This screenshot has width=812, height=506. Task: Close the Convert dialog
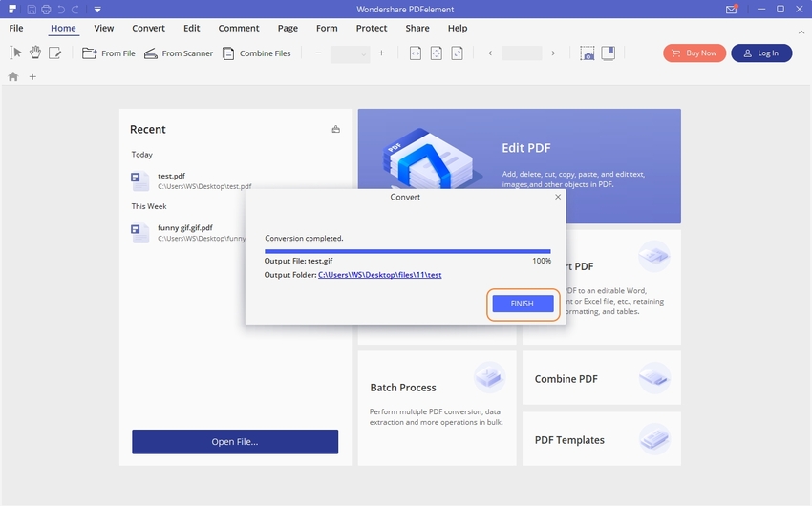click(558, 197)
